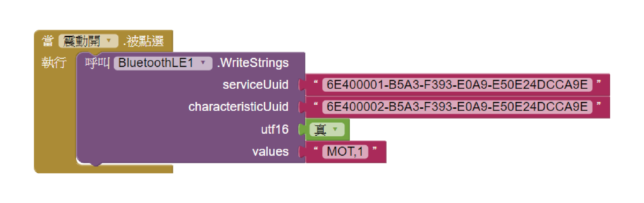Click opening quote of the 6E400001 string block

[316, 82]
